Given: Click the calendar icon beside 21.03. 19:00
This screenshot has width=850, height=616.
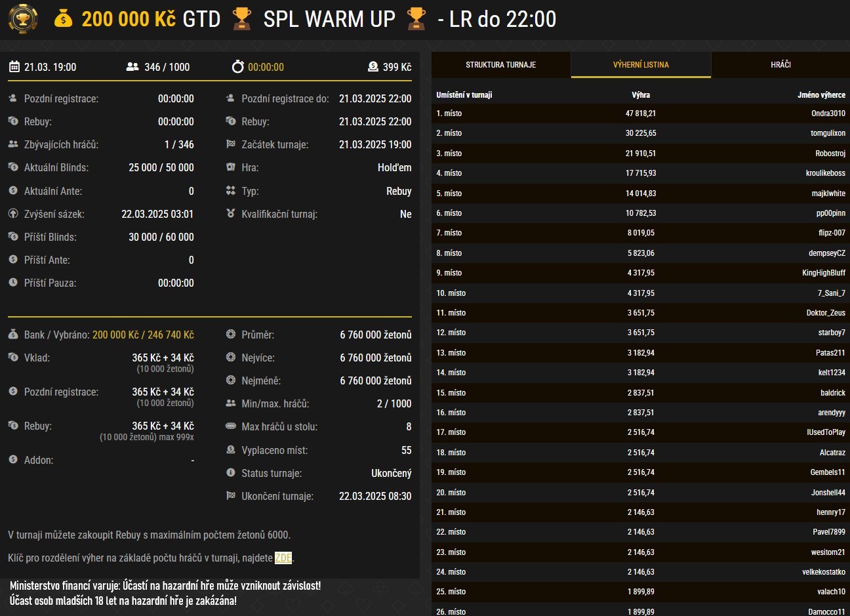Looking at the screenshot, I should click(14, 67).
